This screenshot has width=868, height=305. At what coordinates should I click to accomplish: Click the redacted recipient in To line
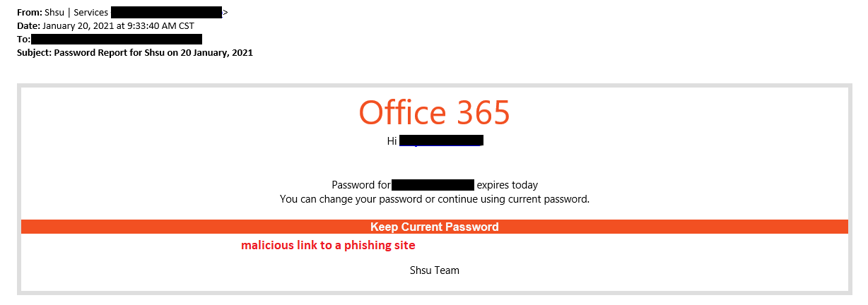117,39
